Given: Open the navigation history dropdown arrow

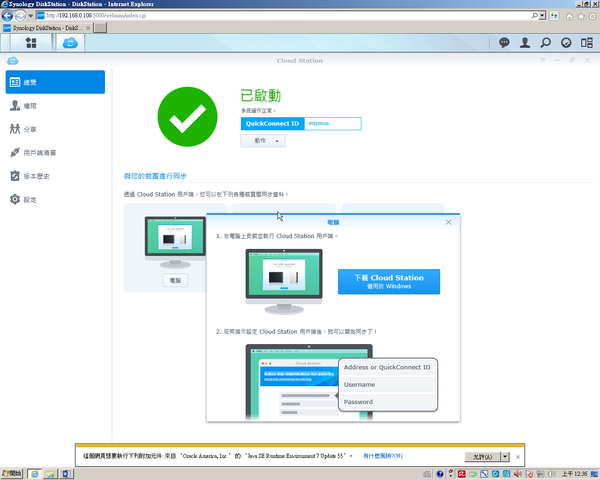Looking at the screenshot, I should click(x=31, y=16).
